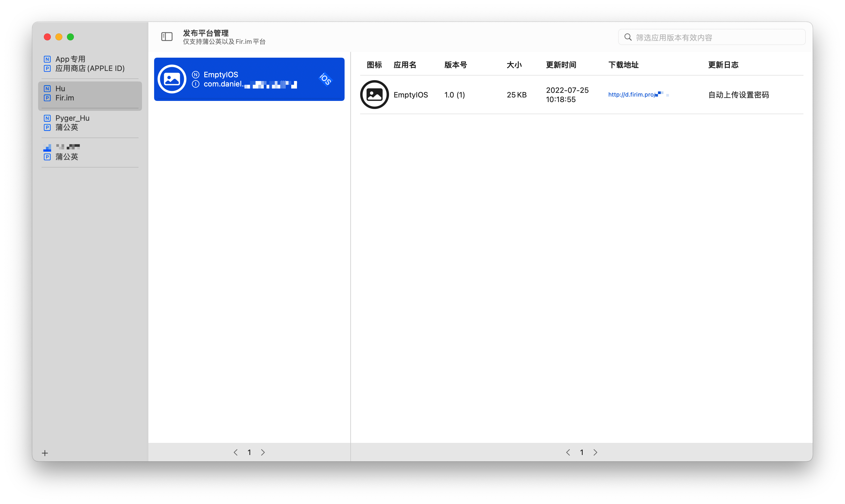Viewport: 845px width, 504px height.
Task: Click the magnifier icon in search field
Action: [627, 37]
